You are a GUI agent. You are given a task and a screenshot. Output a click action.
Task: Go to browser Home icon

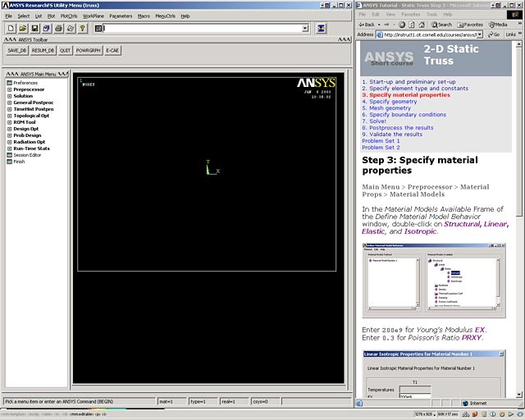[x=422, y=25]
